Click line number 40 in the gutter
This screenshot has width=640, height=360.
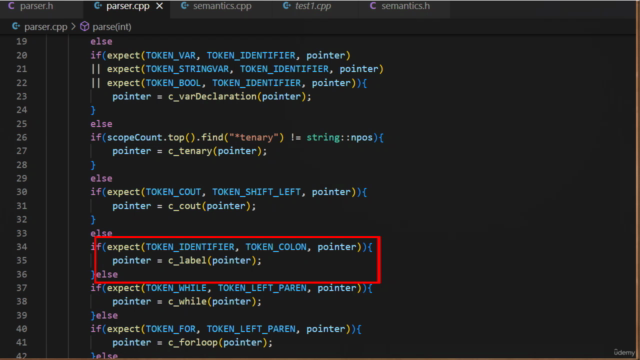tap(22, 329)
